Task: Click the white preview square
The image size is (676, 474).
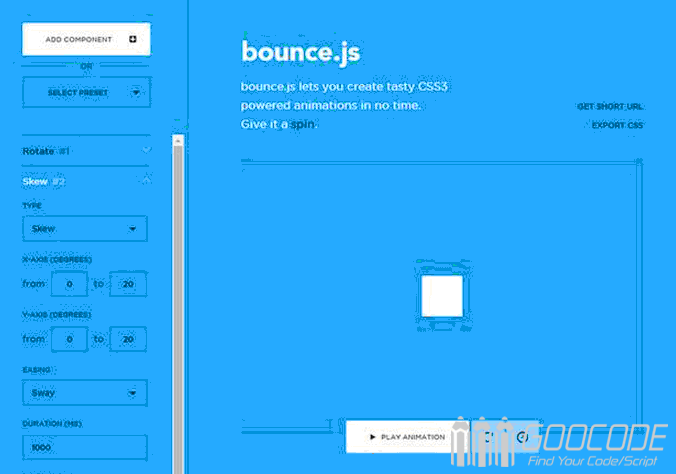Action: point(442,296)
